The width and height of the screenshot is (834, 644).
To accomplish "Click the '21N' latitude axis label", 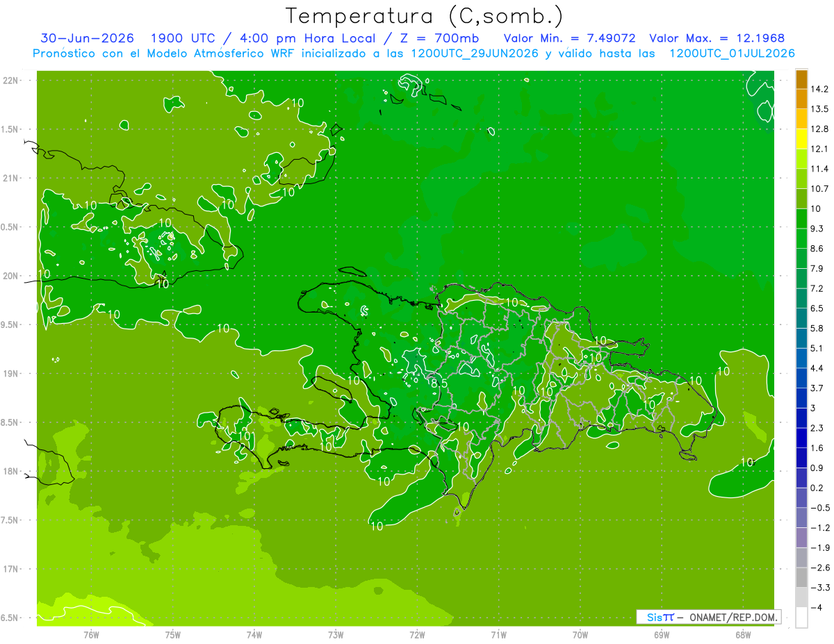I will click(x=10, y=178).
